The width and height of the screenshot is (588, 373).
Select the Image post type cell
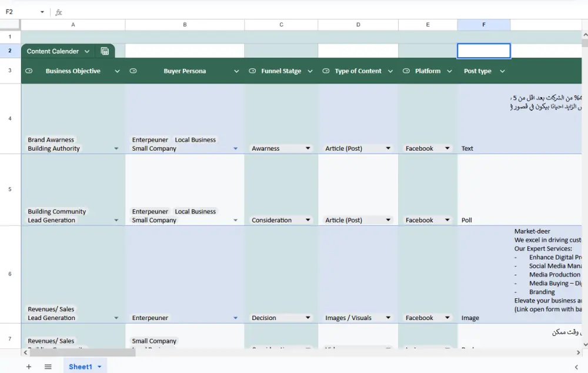tap(484, 274)
